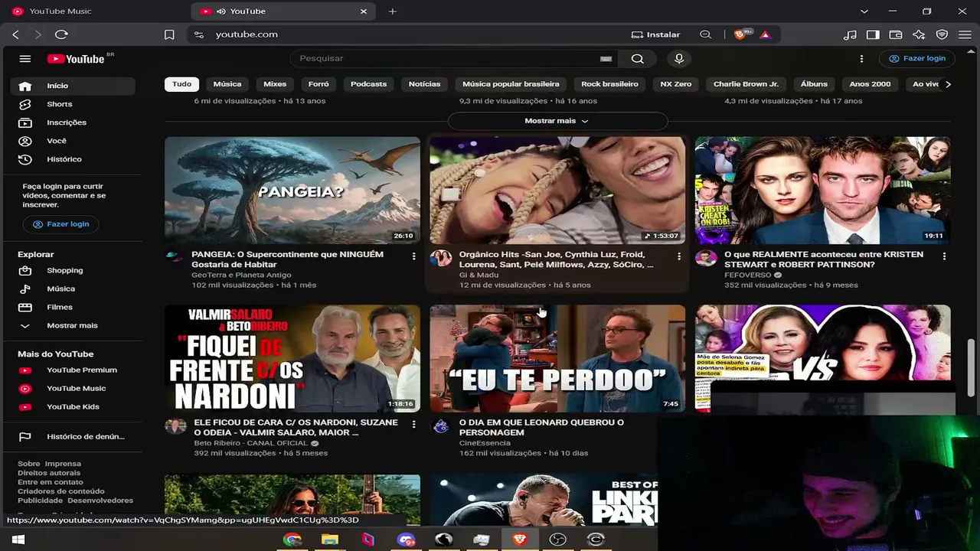The height and width of the screenshot is (551, 980).
Task: Open the Gi & Madu channel avatar
Action: pos(441,258)
